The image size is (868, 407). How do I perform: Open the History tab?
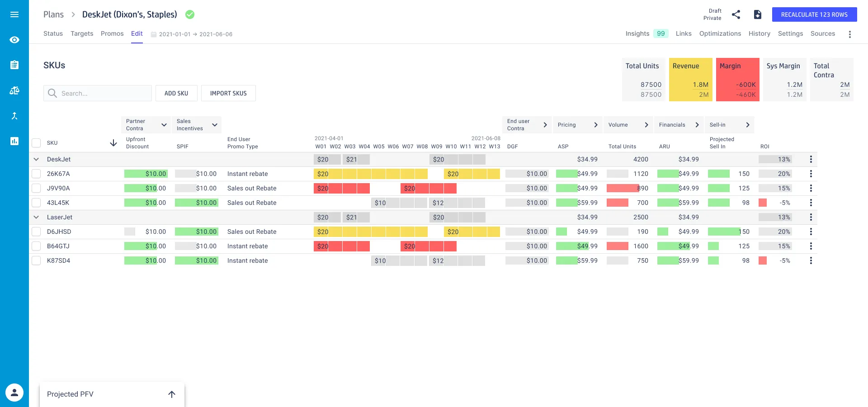(x=759, y=33)
